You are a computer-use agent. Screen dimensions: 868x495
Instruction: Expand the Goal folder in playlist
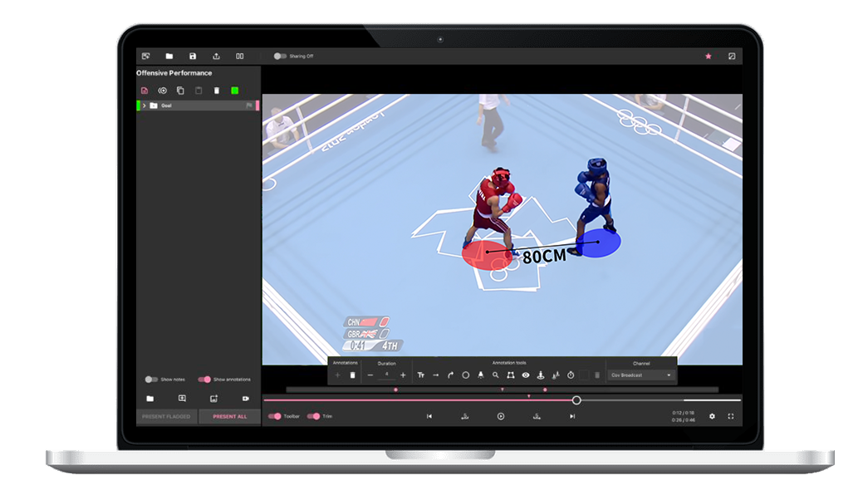(145, 105)
